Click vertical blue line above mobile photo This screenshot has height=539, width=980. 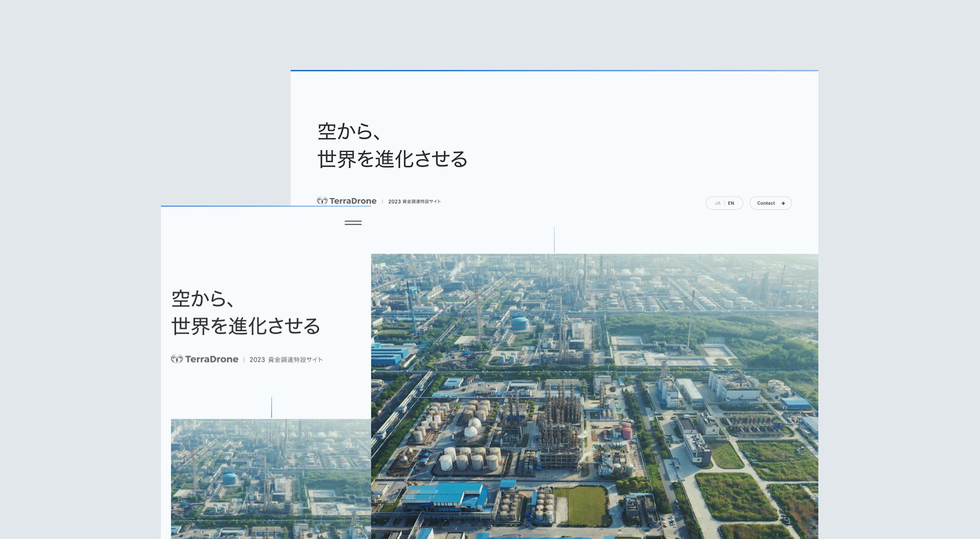pos(271,407)
